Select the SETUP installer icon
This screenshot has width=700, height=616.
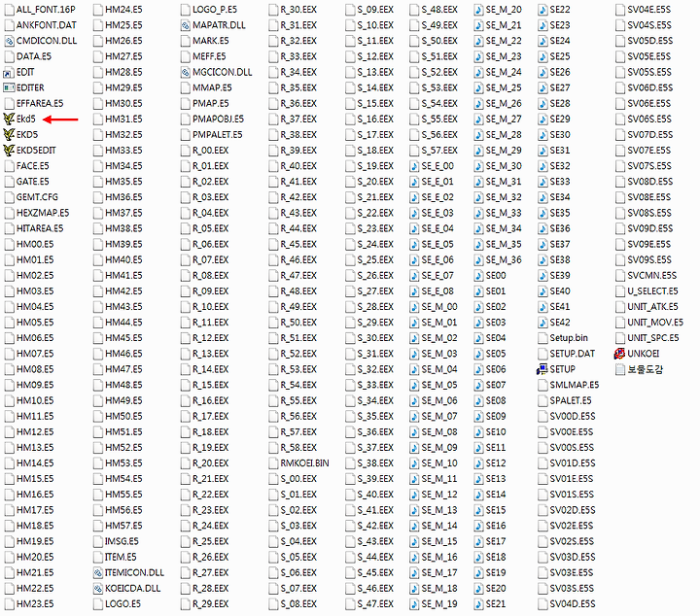542,369
